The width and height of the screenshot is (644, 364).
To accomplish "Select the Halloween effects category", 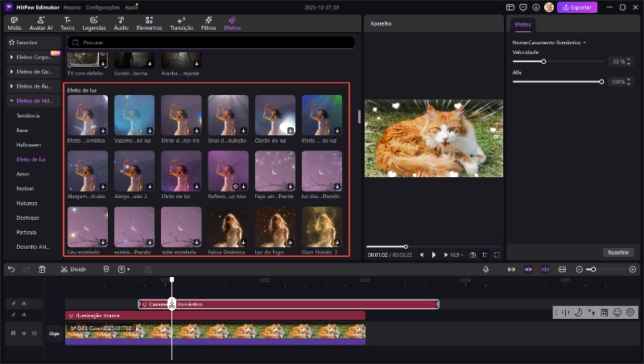I will click(28, 144).
